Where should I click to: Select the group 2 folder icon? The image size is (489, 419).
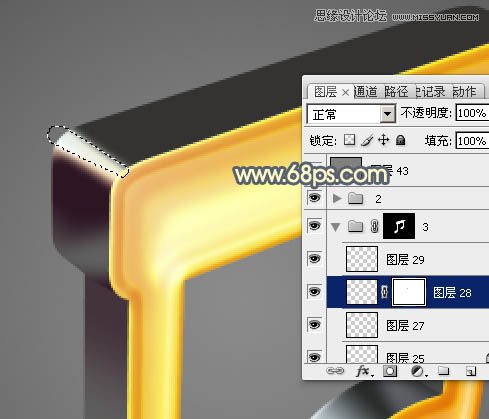pyautogui.click(x=355, y=198)
